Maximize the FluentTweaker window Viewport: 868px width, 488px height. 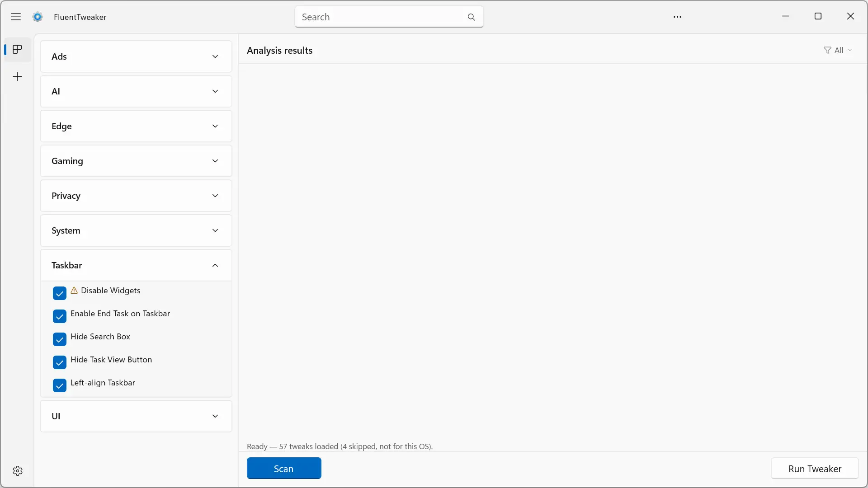(x=818, y=16)
